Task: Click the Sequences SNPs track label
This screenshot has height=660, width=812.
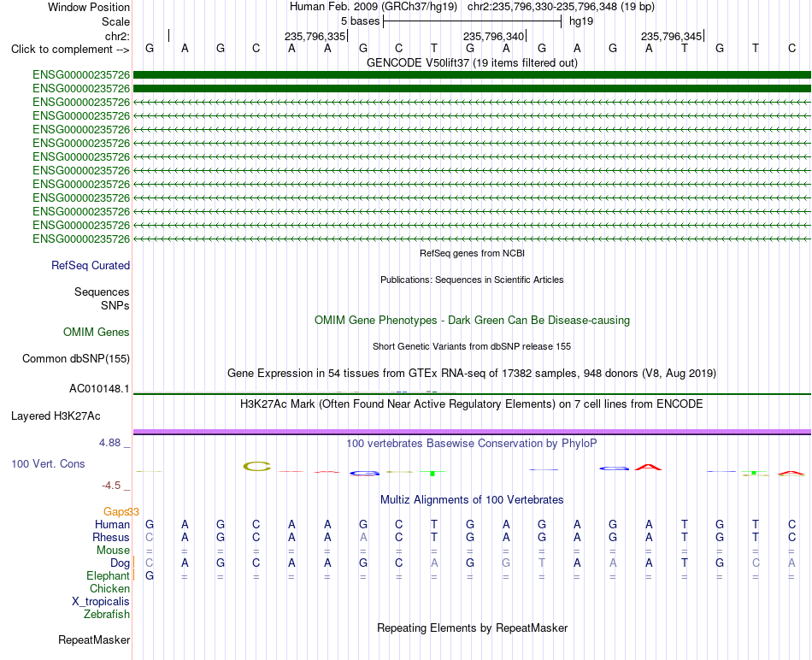Action: click(x=102, y=299)
